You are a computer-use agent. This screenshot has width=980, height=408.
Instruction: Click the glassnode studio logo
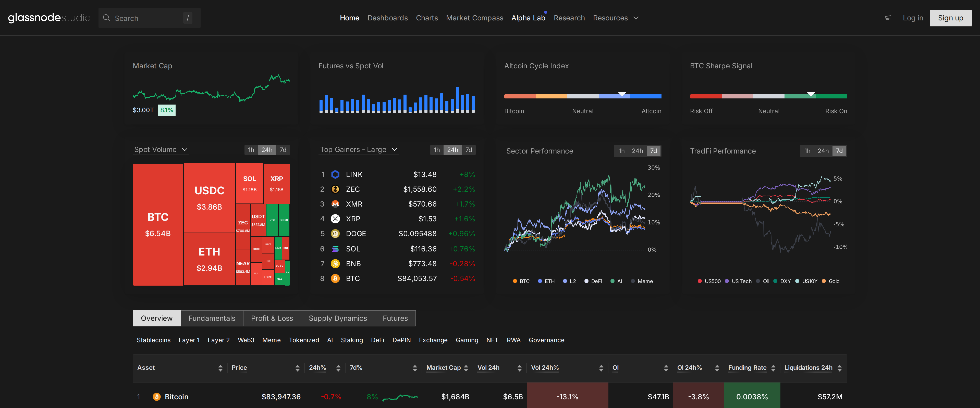coord(49,18)
